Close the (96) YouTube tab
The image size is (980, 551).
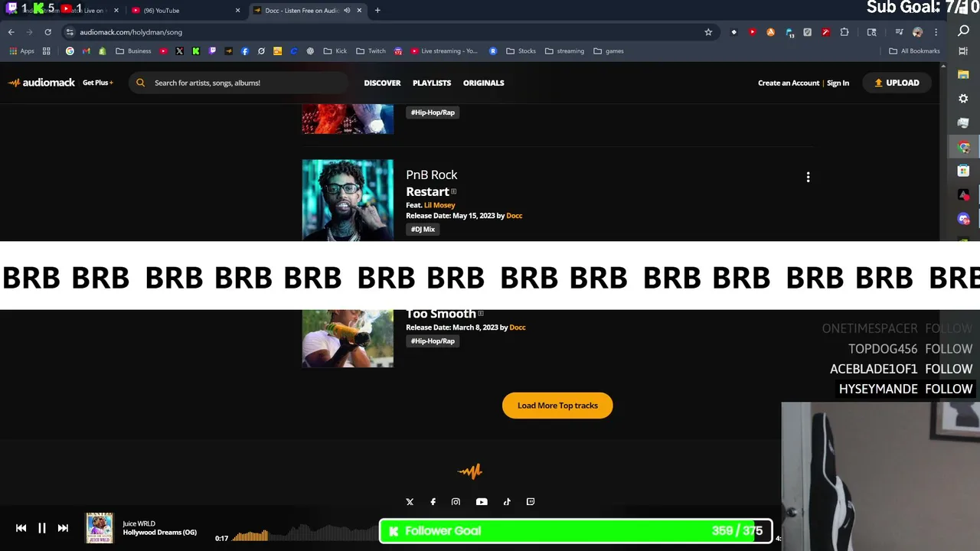[237, 11]
